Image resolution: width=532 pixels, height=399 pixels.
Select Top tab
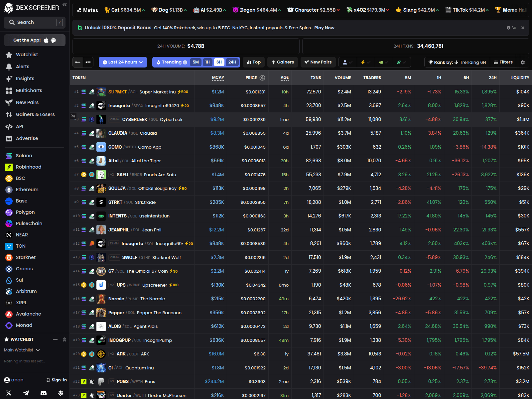[x=254, y=62]
